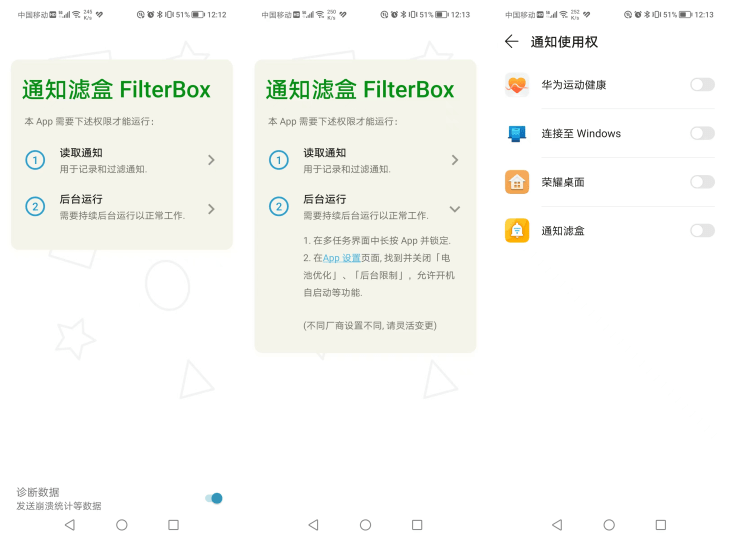Viewport: 731px width, 538px height.
Task: Tap Android home button in right screen
Action: coord(609,525)
